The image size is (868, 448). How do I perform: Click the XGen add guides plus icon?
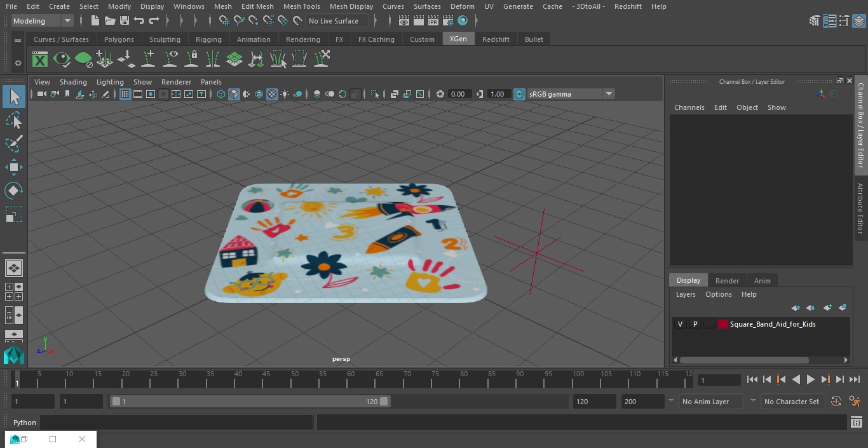click(x=148, y=59)
